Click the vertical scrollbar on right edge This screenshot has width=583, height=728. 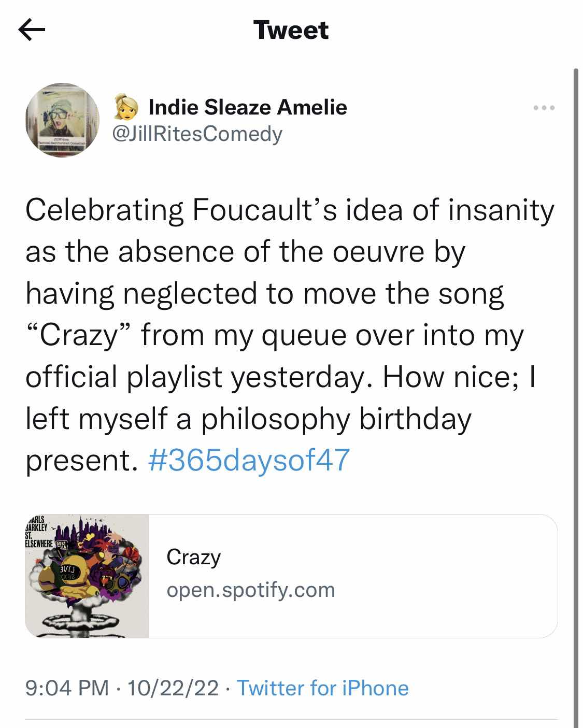pos(576,363)
